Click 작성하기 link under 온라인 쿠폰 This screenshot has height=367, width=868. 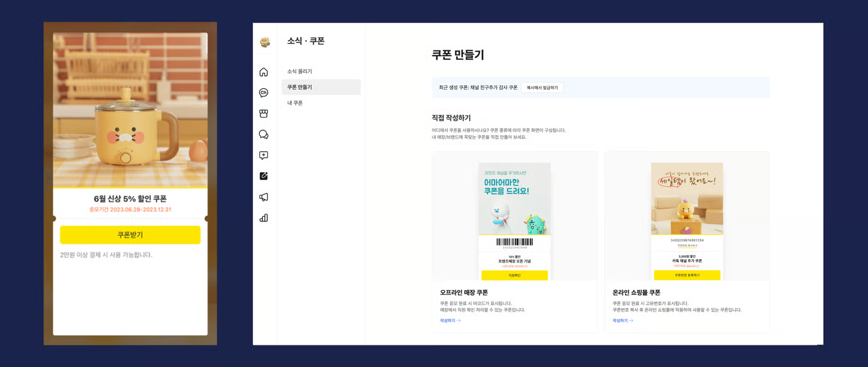pos(623,321)
